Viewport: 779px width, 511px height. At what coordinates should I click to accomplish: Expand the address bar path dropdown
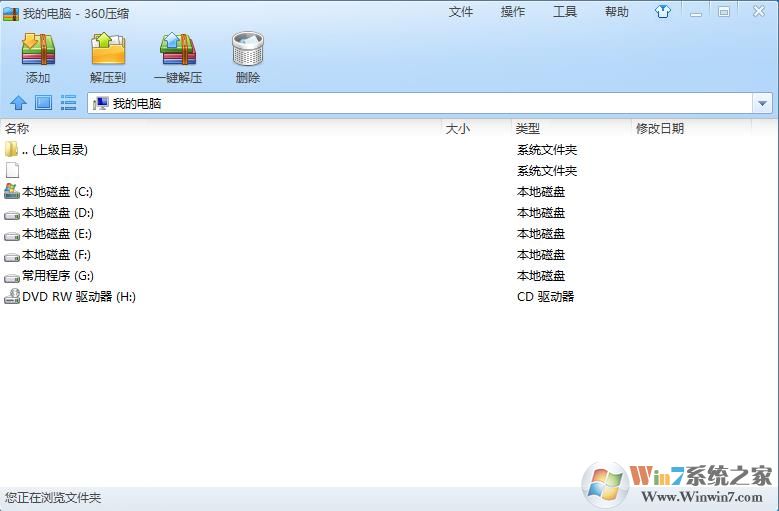pos(763,103)
